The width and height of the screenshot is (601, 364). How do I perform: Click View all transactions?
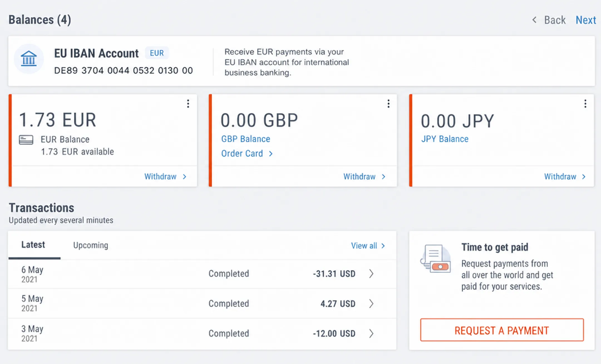point(368,246)
